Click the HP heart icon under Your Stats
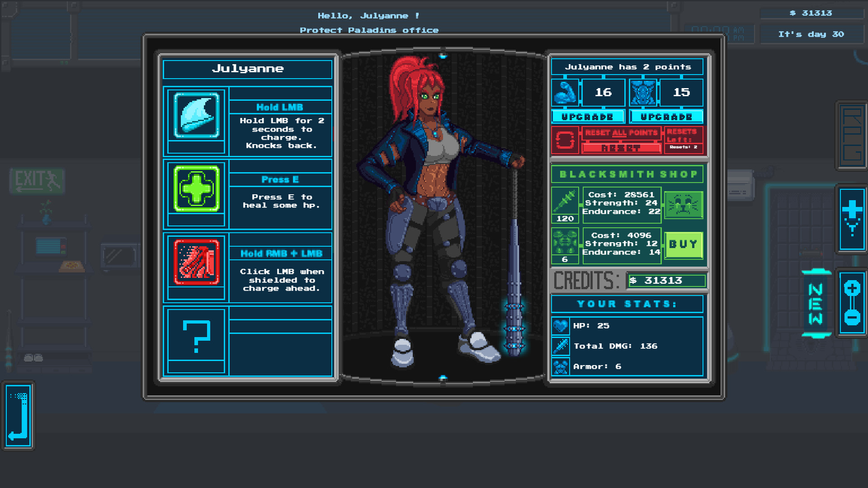This screenshot has width=868, height=488. pyautogui.click(x=561, y=326)
